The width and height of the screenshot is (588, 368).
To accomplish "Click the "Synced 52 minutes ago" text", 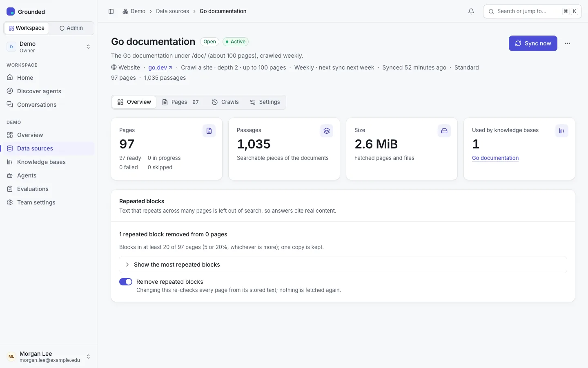I will point(414,67).
